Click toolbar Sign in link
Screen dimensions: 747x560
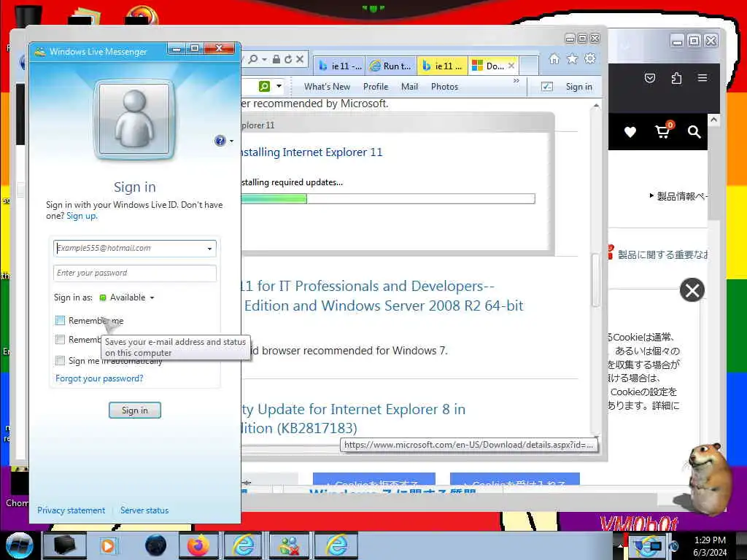coord(578,87)
